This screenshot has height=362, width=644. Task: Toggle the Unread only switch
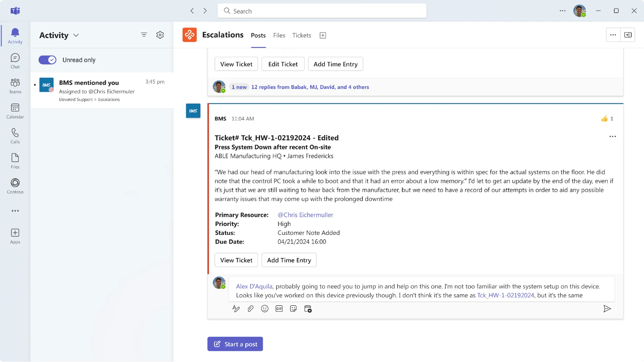point(47,60)
